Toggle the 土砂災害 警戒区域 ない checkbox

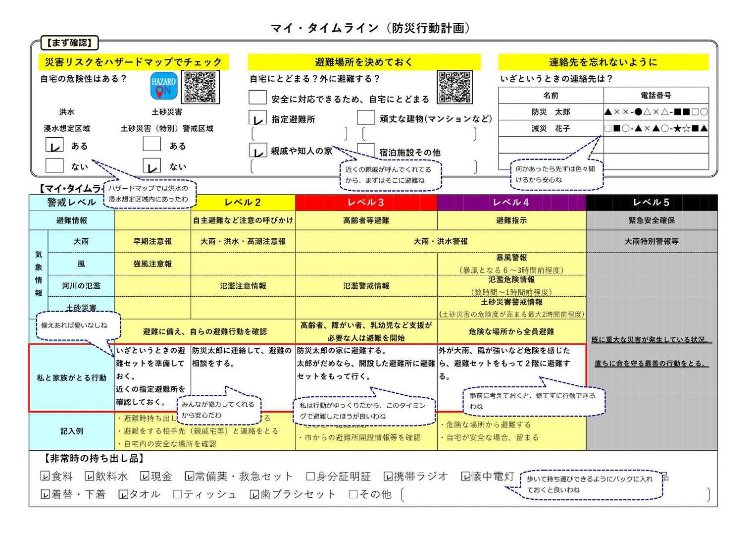click(x=152, y=165)
